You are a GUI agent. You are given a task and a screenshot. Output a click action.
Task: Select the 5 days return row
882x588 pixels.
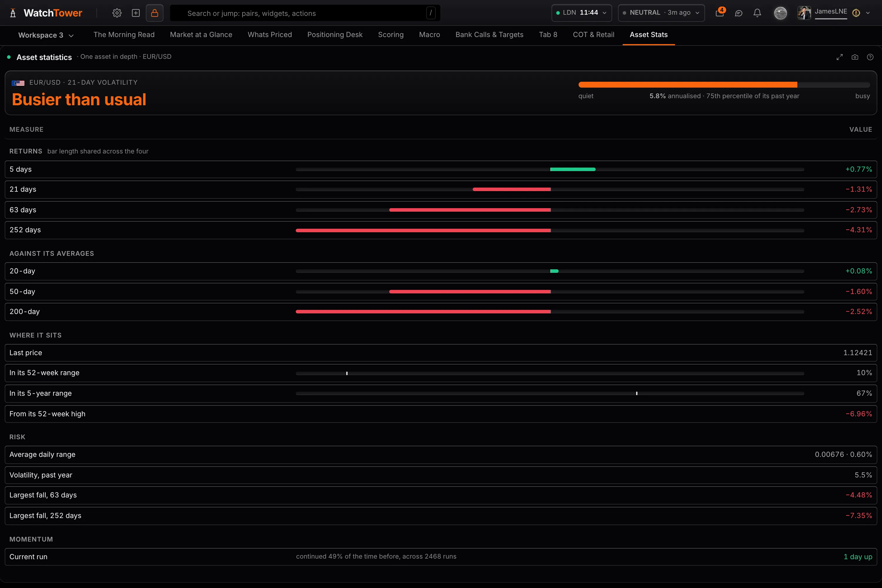pos(441,170)
